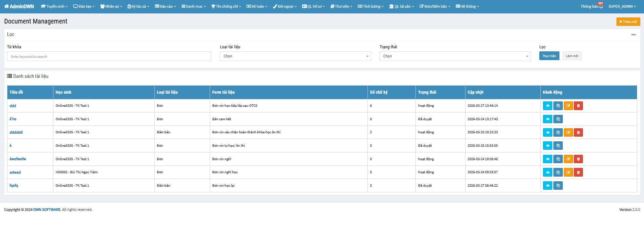The width and height of the screenshot is (644, 230).
Task: Open the 'Hệ thống' menu
Action: point(467,6)
